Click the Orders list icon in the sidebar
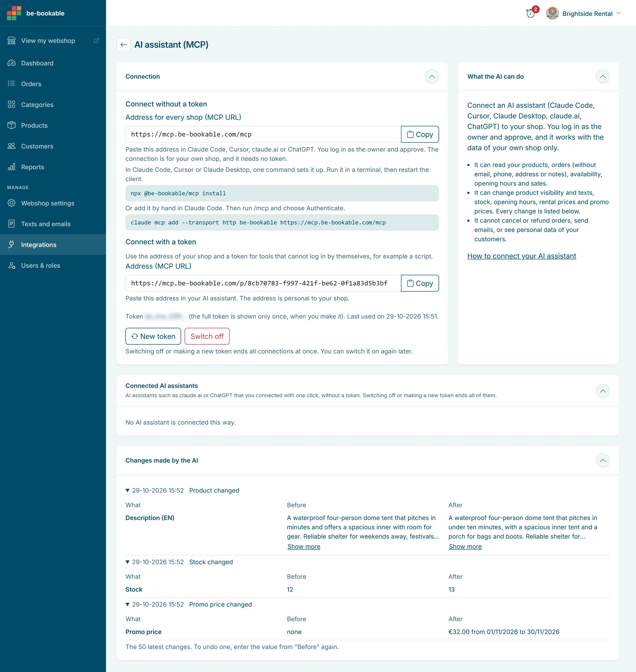The width and height of the screenshot is (636, 672). click(12, 84)
